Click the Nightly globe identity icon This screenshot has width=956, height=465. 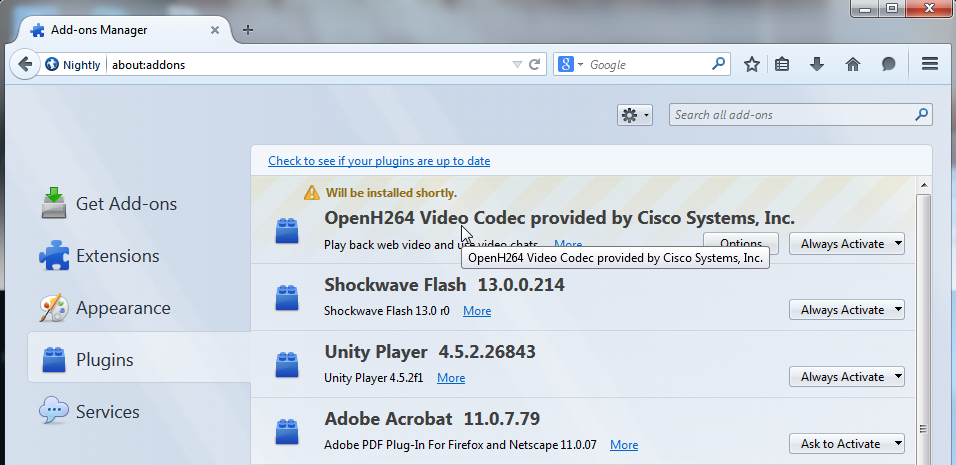click(52, 64)
